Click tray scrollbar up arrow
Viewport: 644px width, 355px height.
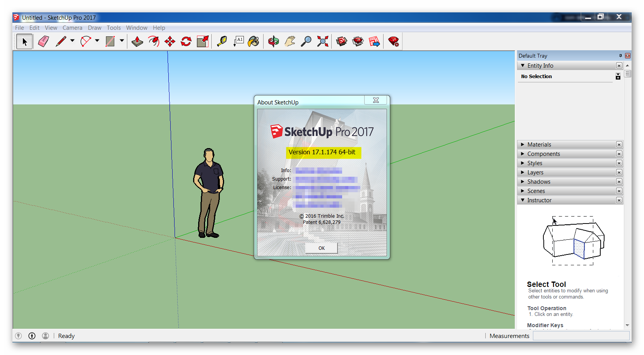click(x=628, y=66)
